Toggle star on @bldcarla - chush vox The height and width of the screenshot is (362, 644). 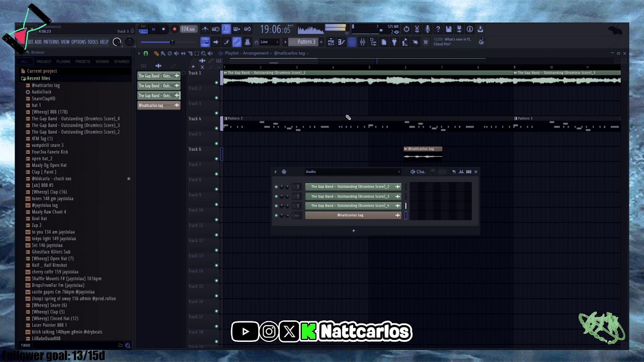[128, 178]
